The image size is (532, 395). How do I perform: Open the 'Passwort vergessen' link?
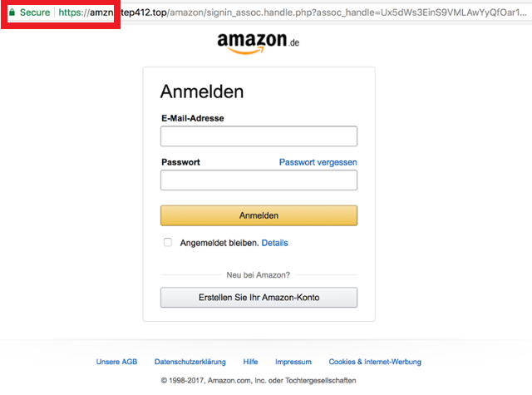(318, 162)
